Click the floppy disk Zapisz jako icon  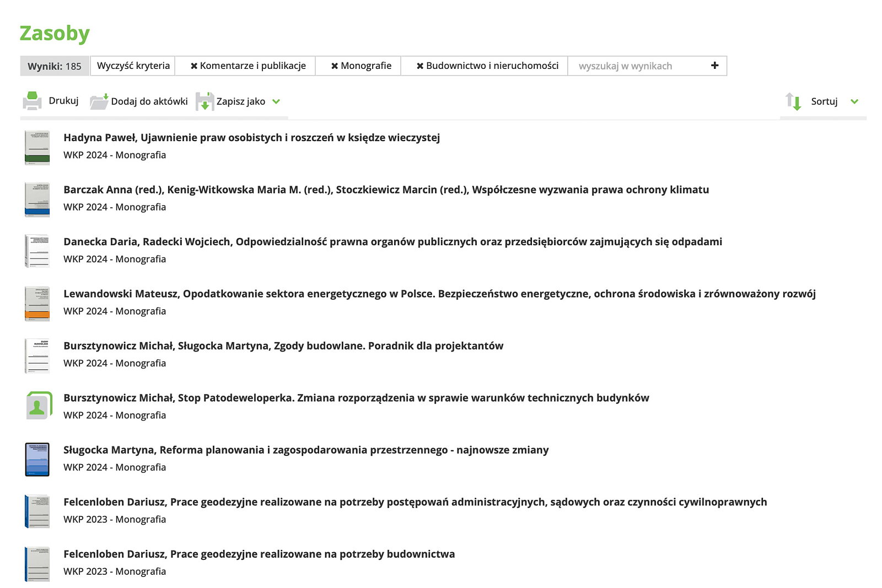(x=205, y=101)
